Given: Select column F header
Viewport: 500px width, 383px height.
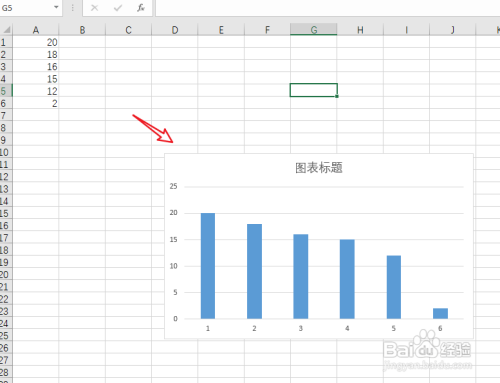Looking at the screenshot, I should click(267, 30).
